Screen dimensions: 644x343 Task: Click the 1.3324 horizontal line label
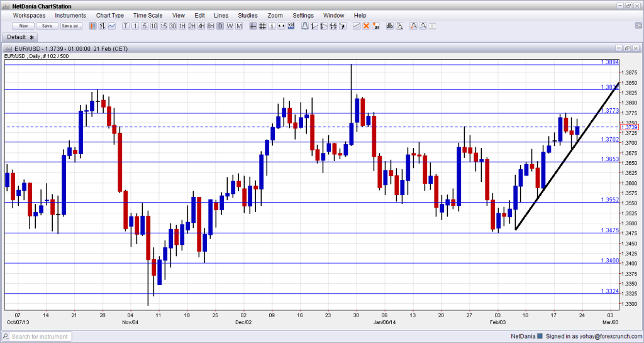click(610, 291)
